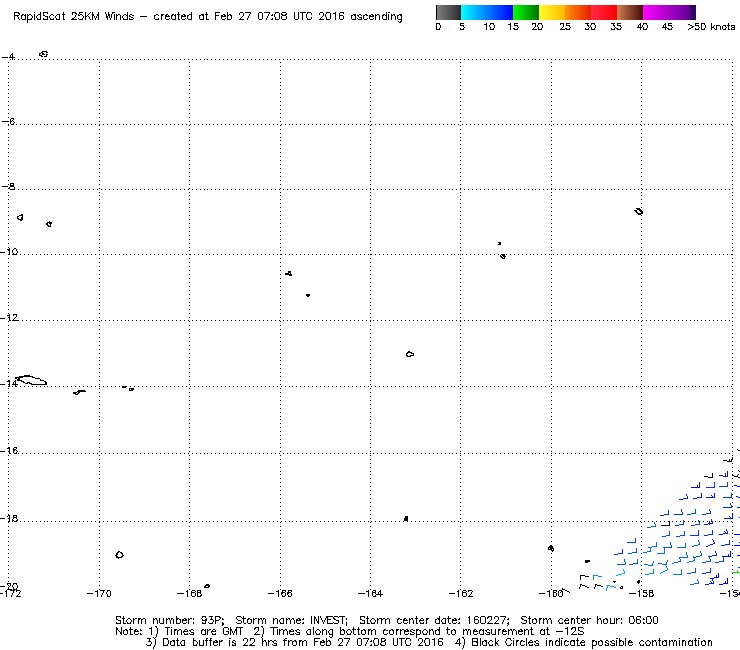Click the latitude axis label -8

(x=8, y=186)
